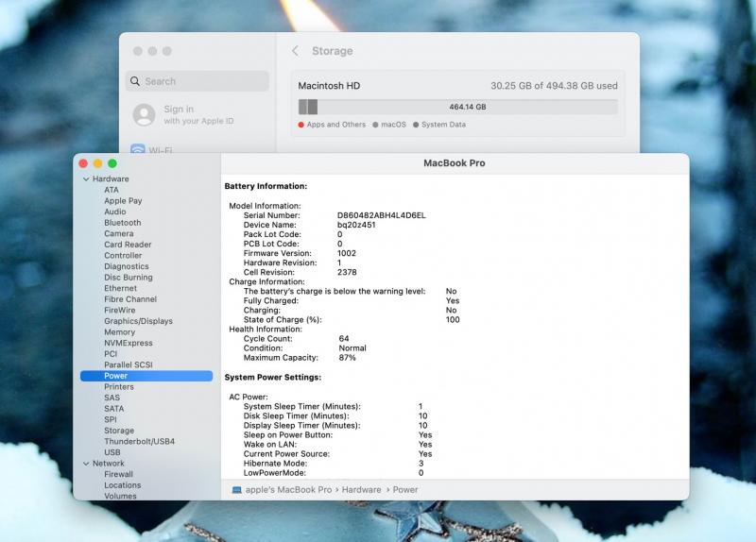Click Hardware in the path bar
756x542 pixels.
[x=361, y=490]
